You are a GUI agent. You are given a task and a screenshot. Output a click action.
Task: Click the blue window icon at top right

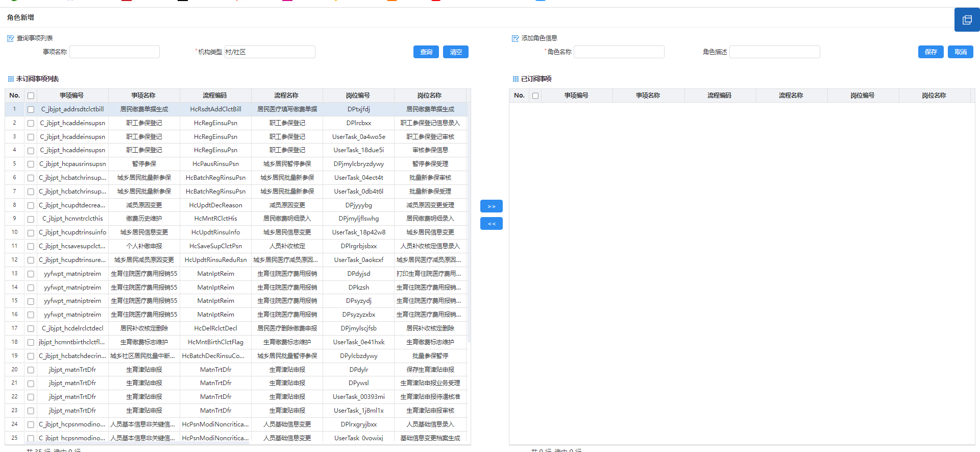tap(967, 20)
